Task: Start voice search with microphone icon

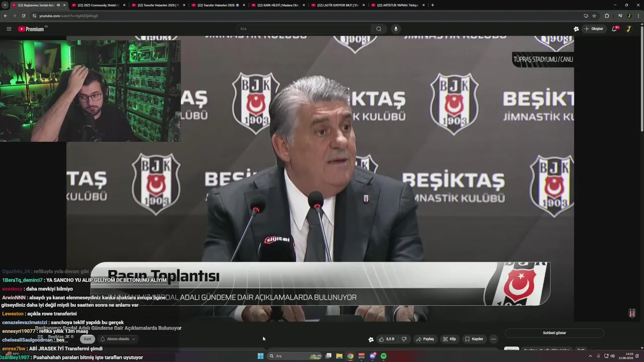Action: pos(396,29)
